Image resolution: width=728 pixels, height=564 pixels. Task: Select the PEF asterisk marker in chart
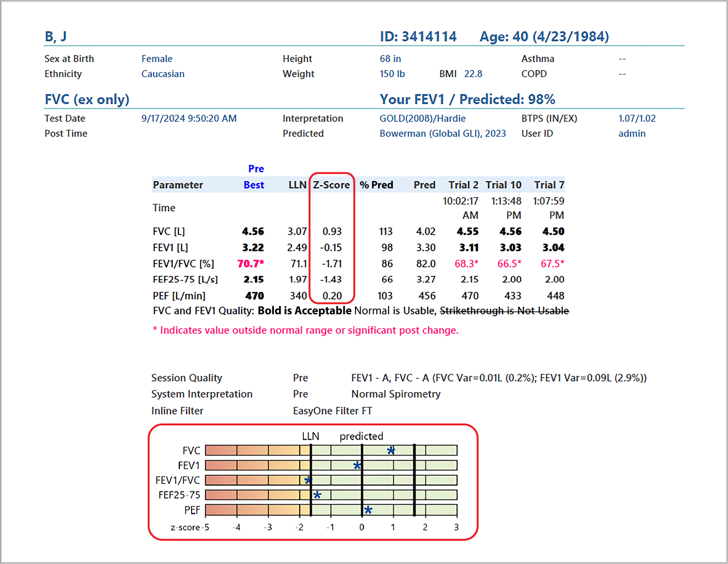[x=368, y=510]
